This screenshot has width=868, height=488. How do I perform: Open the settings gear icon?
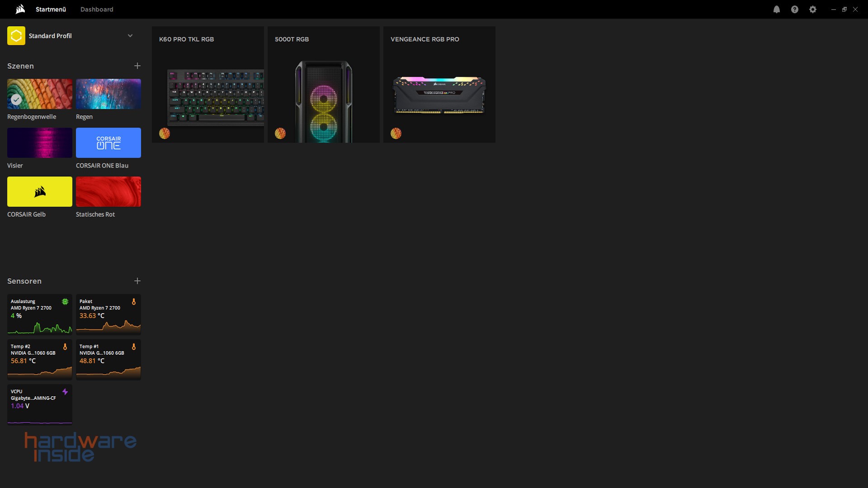812,9
